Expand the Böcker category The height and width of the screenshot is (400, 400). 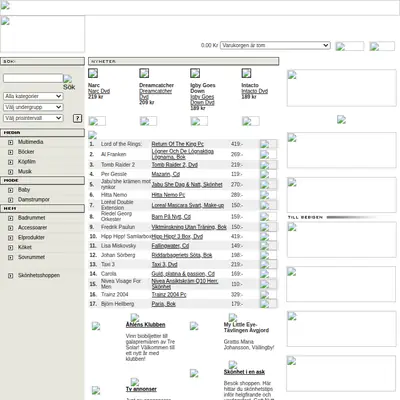coord(11,152)
